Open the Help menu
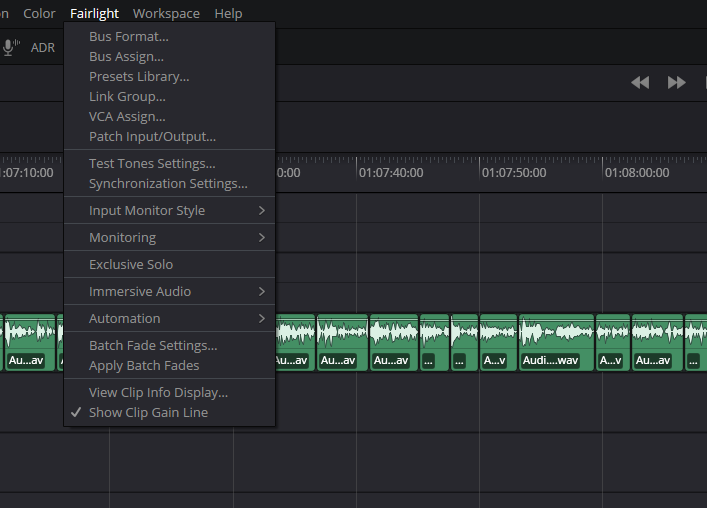707x508 pixels. (228, 14)
